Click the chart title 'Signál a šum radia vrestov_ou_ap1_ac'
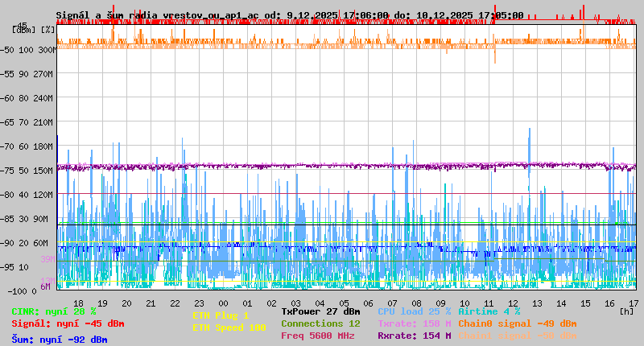This screenshot has width=644, height=346. [x=157, y=15]
